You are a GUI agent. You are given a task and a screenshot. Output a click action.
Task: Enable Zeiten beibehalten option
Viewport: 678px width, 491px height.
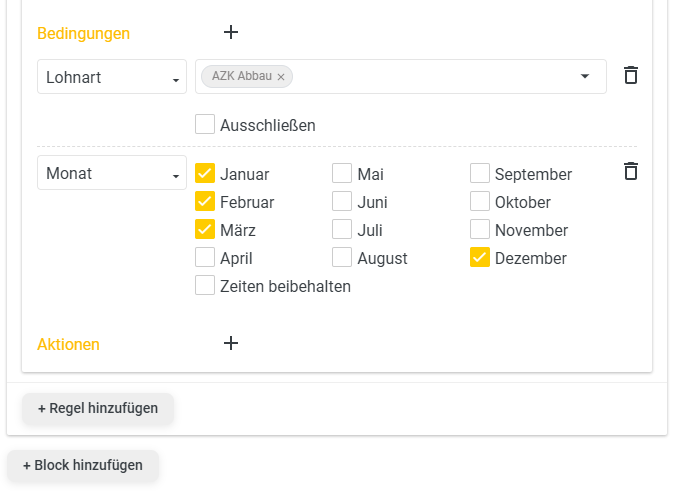205,286
